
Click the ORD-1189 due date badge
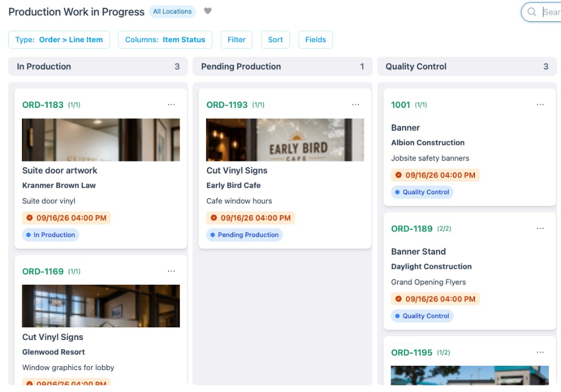pyautogui.click(x=435, y=299)
